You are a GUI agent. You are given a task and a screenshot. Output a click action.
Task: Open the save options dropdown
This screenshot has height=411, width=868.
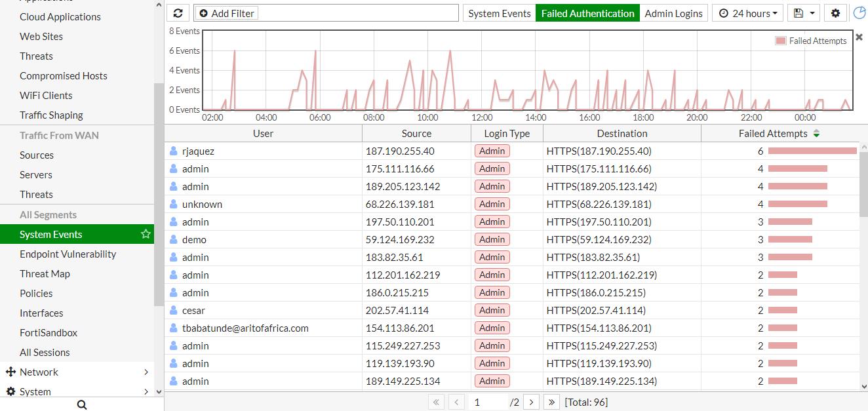pos(804,13)
